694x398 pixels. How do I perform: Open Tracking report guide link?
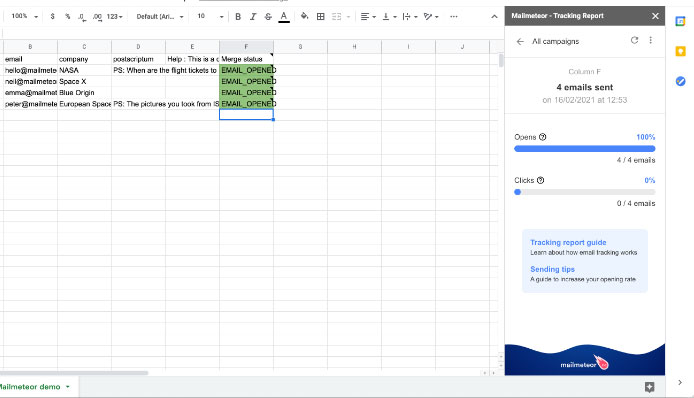click(568, 242)
